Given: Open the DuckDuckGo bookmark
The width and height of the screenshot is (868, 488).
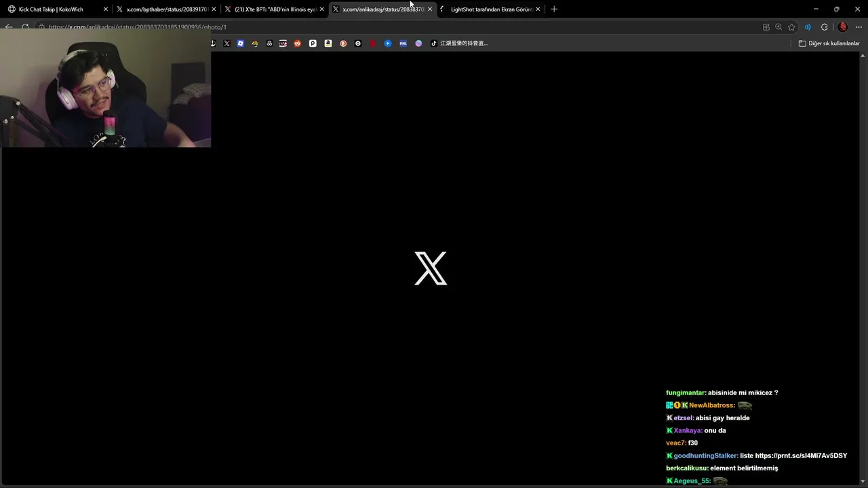Looking at the screenshot, I should click(x=343, y=43).
